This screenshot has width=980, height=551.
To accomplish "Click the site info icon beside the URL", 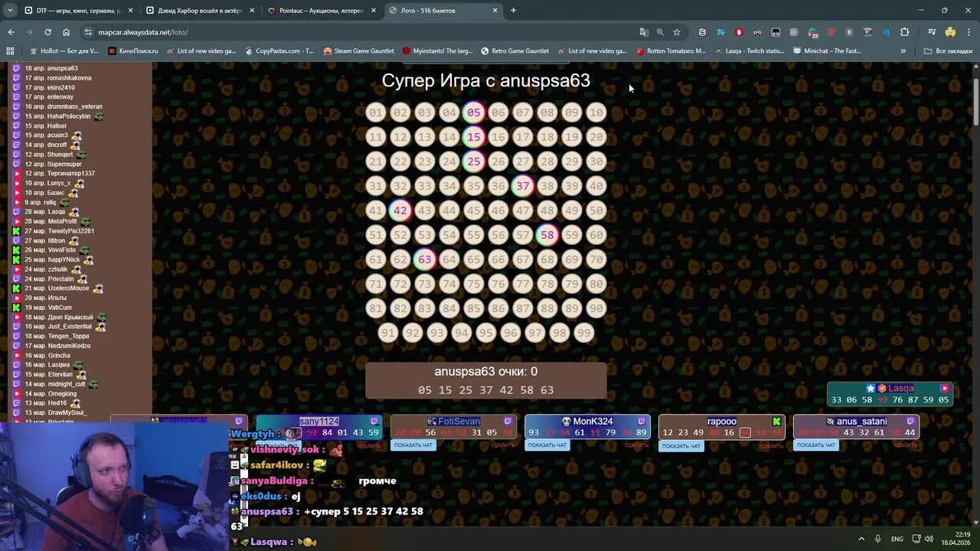I will 89,32.
